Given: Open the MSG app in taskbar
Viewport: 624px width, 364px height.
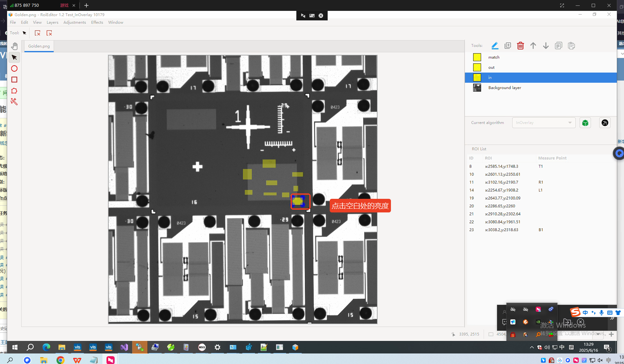Looking at the screenshot, I should pyautogui.click(x=202, y=347).
